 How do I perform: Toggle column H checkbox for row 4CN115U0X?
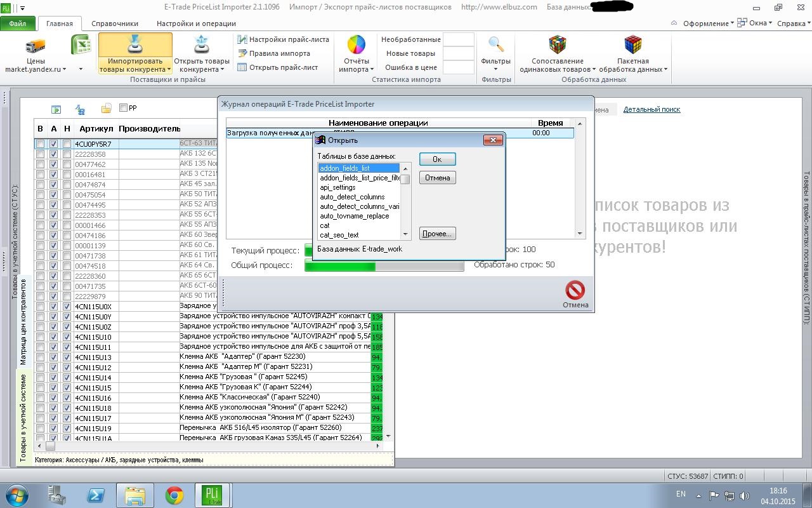(x=67, y=307)
